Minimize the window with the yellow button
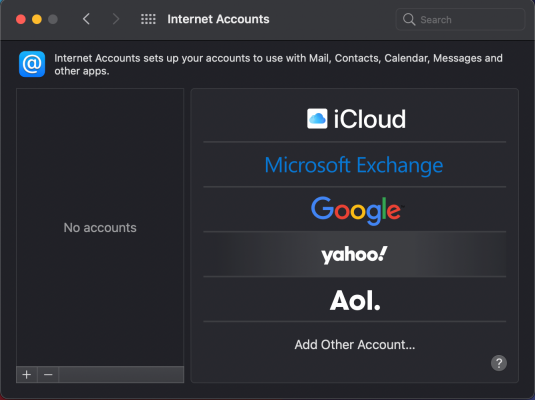 click(37, 19)
